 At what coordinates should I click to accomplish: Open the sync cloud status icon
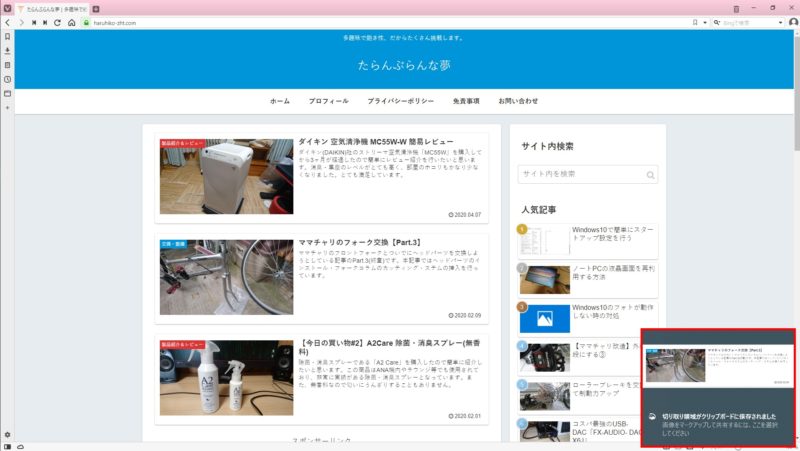click(20, 447)
